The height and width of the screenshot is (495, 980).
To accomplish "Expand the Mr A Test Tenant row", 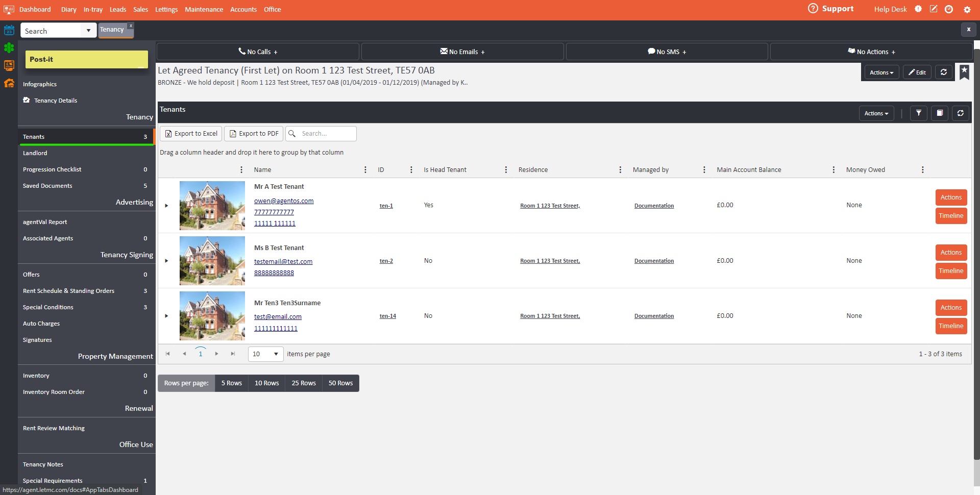I will (166, 206).
